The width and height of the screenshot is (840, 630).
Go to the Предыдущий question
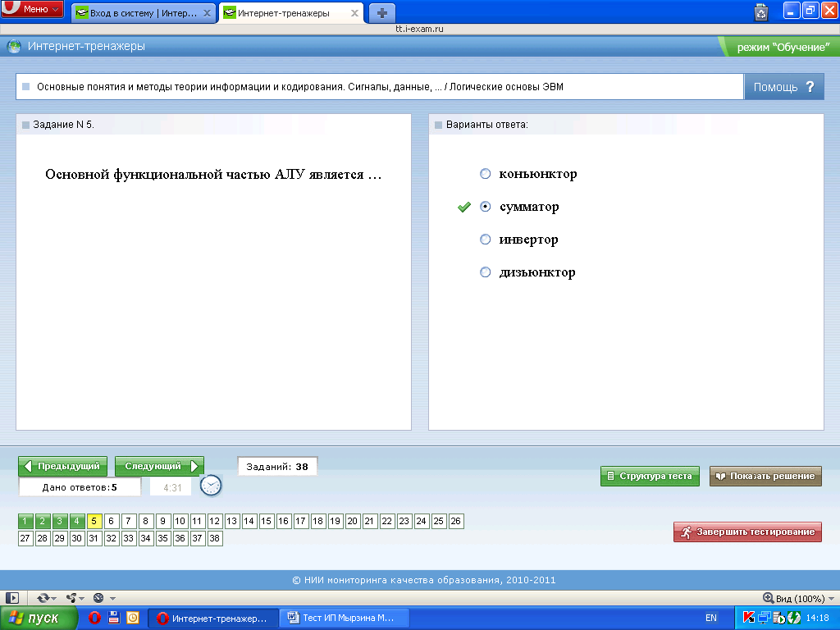[x=62, y=466]
